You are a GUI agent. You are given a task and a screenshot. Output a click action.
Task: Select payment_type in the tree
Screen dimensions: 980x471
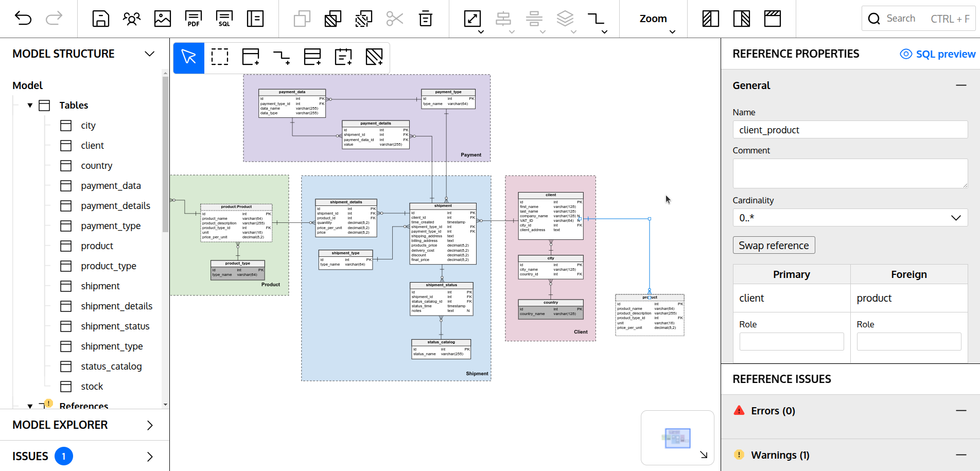pyautogui.click(x=111, y=226)
